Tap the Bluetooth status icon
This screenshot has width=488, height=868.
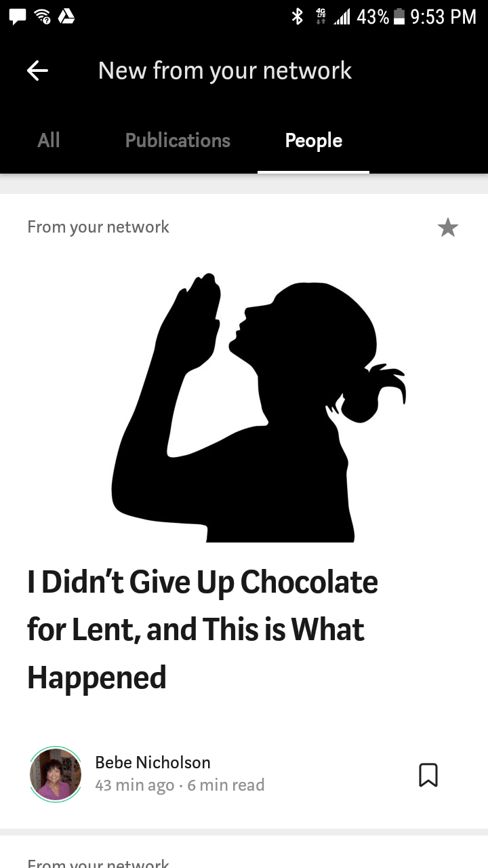click(297, 16)
